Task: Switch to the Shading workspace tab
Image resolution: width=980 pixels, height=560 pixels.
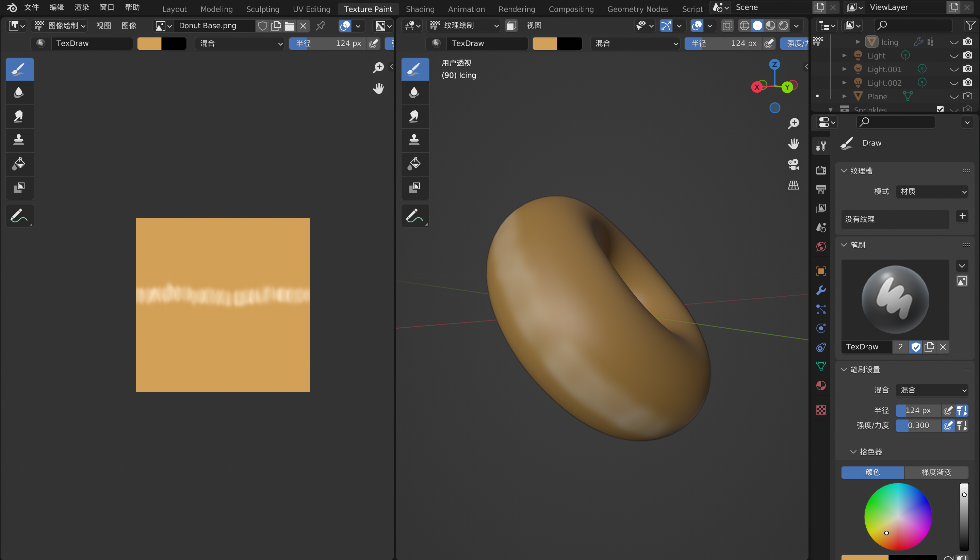Action: pos(420,9)
